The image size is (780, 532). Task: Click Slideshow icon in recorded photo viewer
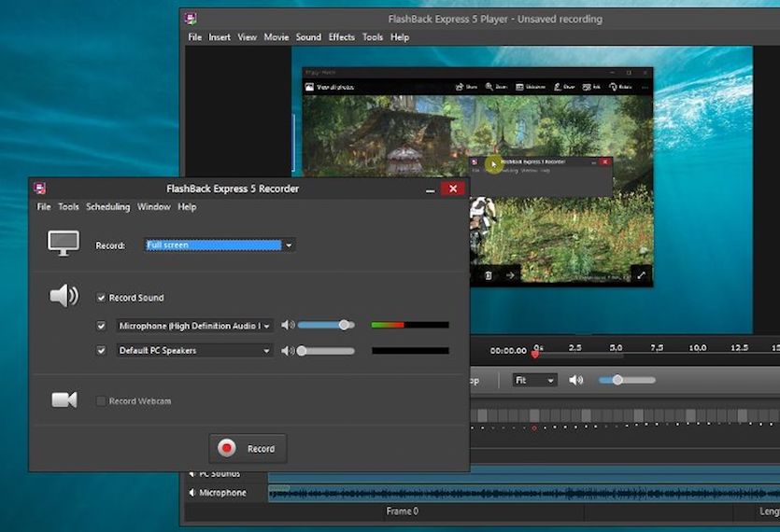(519, 87)
